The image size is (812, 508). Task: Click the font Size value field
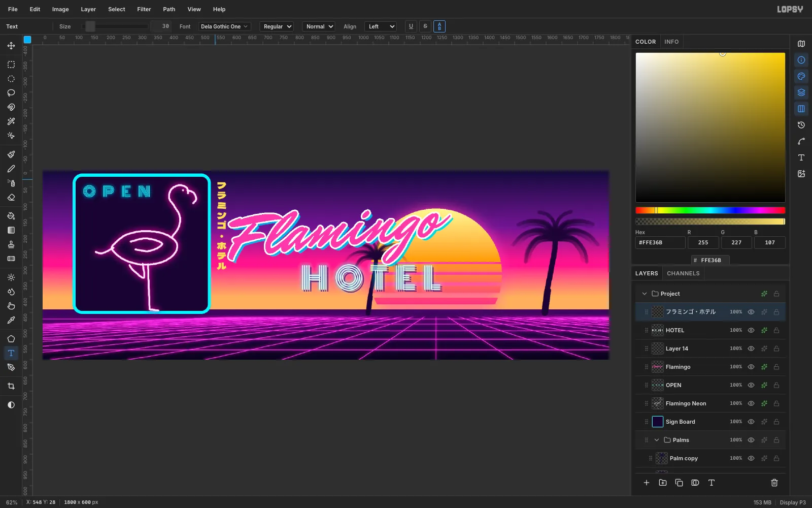coord(161,26)
